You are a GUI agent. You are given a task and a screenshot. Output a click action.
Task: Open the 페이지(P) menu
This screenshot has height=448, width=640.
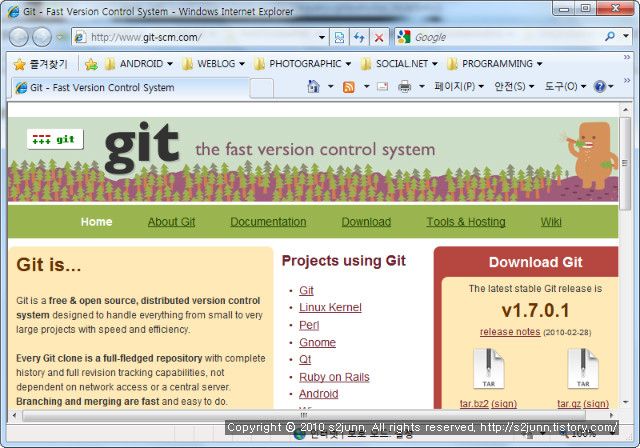tap(459, 86)
